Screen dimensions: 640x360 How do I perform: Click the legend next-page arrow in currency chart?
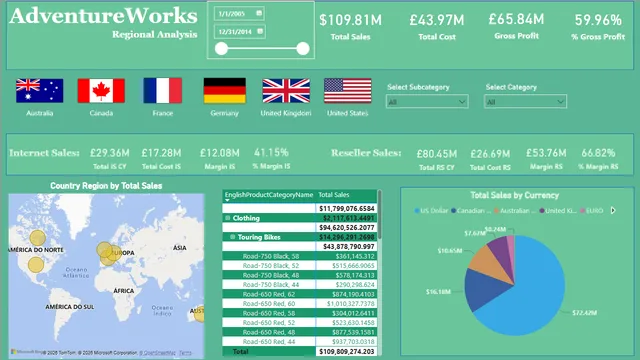tap(613, 211)
